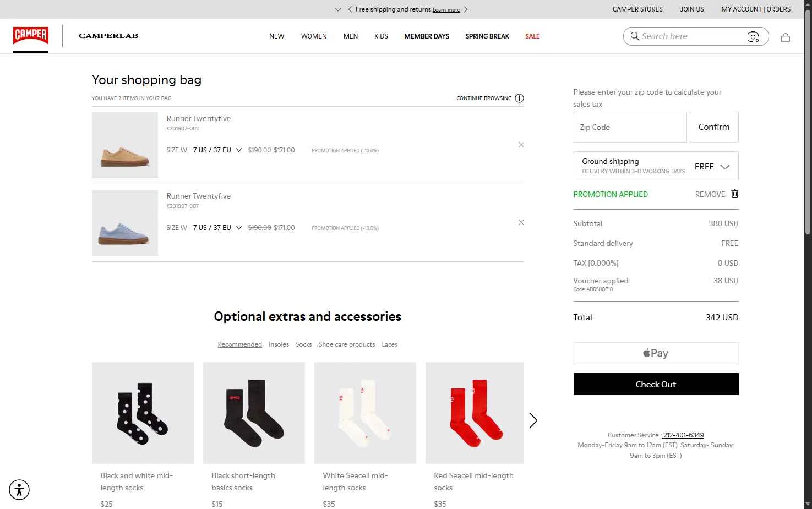The image size is (812, 509).
Task: Open the shopping bag icon in header
Action: [786, 37]
